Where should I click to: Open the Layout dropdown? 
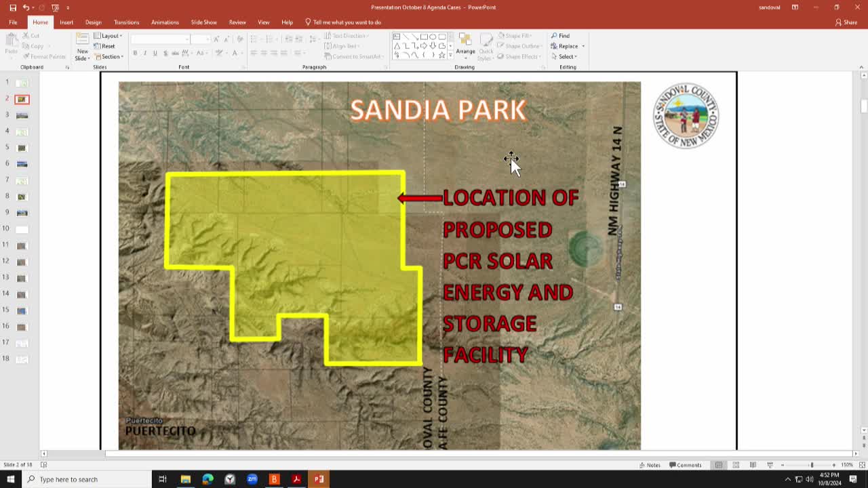[x=108, y=35]
